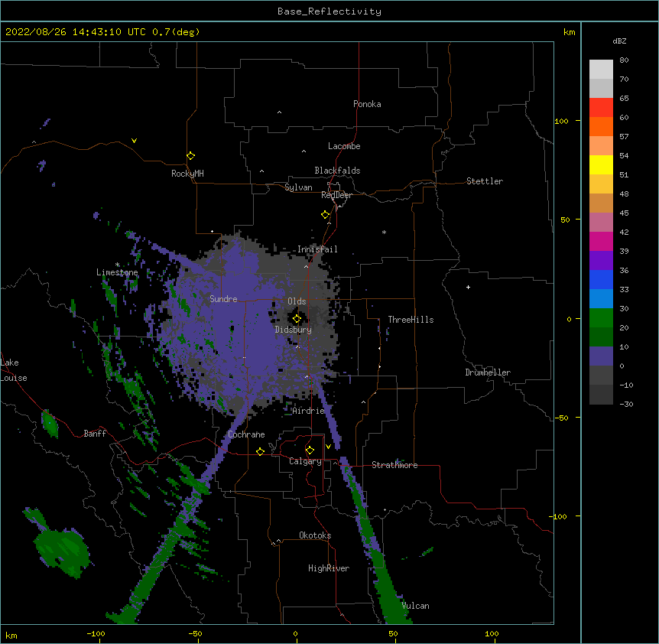Click the RockyMH label

tap(187, 174)
